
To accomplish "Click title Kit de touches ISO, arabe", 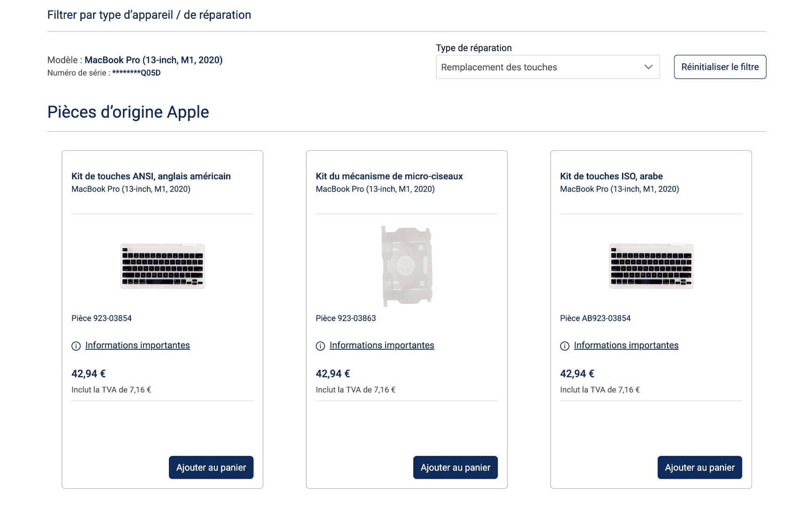I will 611,176.
